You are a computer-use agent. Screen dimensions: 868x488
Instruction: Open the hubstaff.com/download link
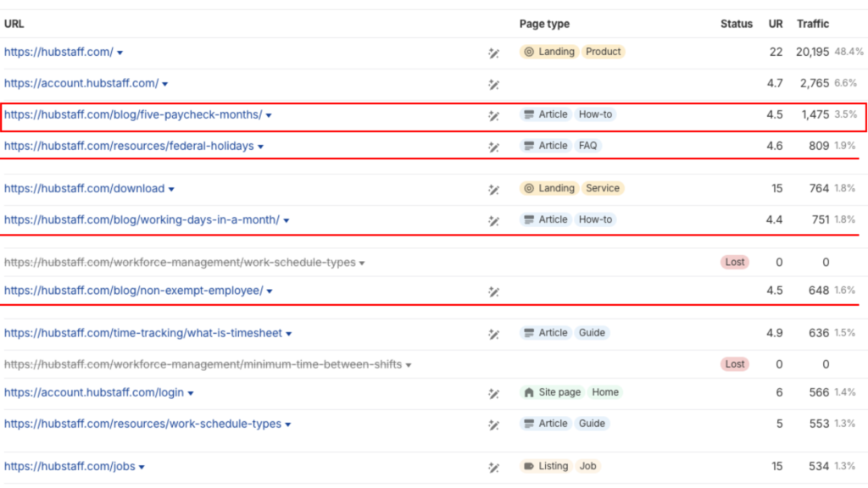tap(84, 189)
